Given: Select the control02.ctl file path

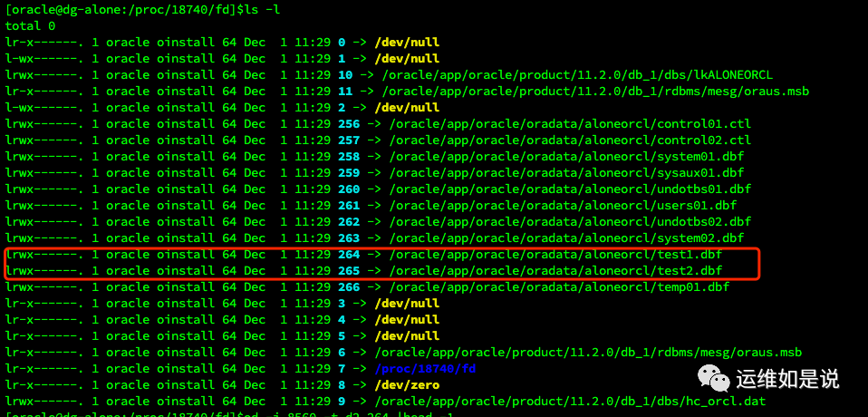Looking at the screenshot, I should click(x=570, y=141).
